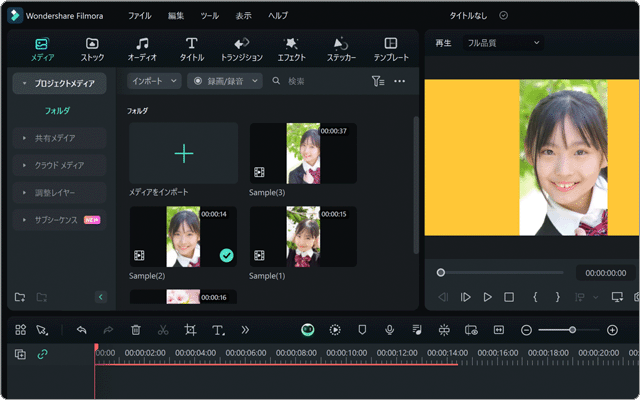
Task: Open the フル品質 playback quality dropdown
Action: (503, 43)
